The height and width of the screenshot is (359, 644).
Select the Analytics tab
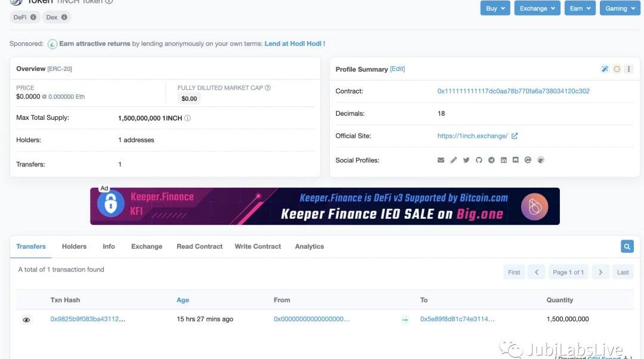tap(309, 246)
